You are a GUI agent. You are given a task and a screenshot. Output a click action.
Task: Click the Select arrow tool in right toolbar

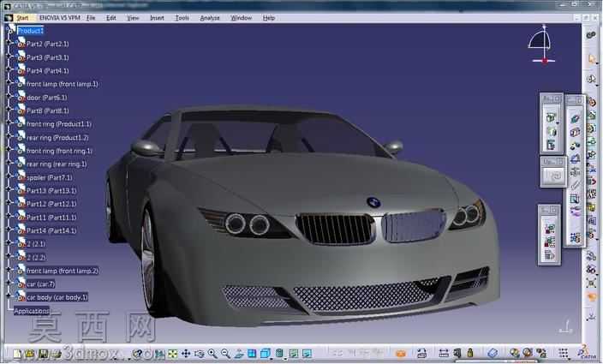coord(591,59)
